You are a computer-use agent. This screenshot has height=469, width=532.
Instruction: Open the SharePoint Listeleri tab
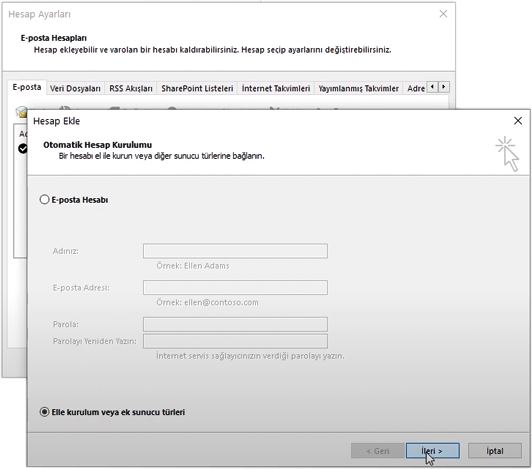(x=197, y=89)
